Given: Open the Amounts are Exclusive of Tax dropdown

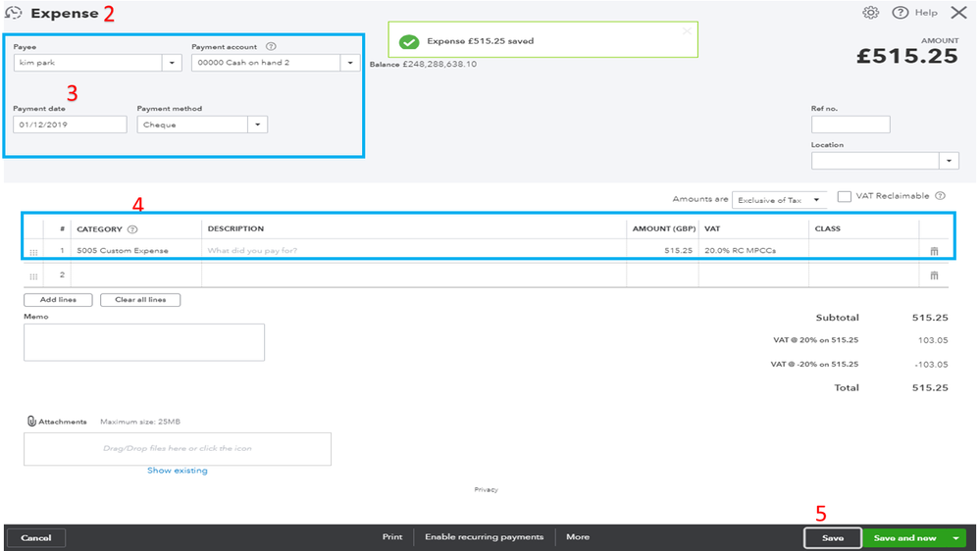Looking at the screenshot, I should coord(779,200).
